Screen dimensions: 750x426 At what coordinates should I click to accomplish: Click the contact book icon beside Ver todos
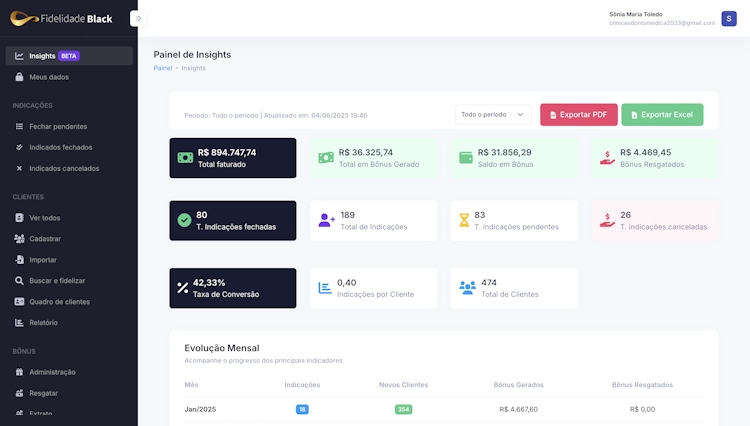(x=19, y=218)
